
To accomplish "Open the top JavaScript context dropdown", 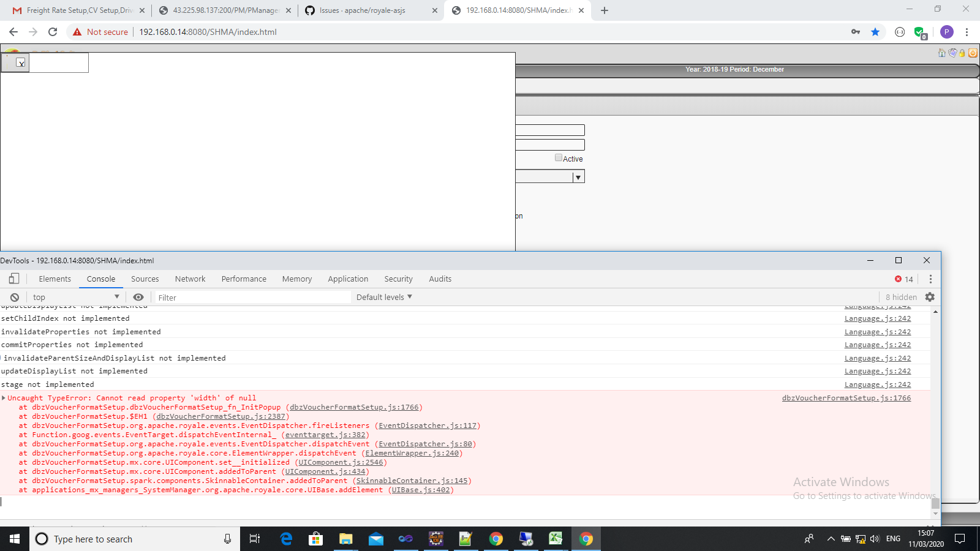I will (76, 297).
